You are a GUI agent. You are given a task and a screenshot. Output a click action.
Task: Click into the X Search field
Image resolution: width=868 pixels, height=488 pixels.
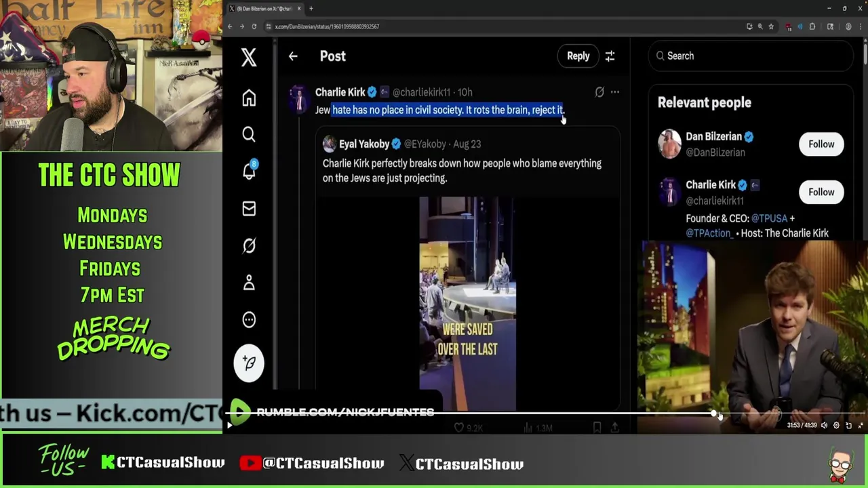pyautogui.click(x=751, y=56)
